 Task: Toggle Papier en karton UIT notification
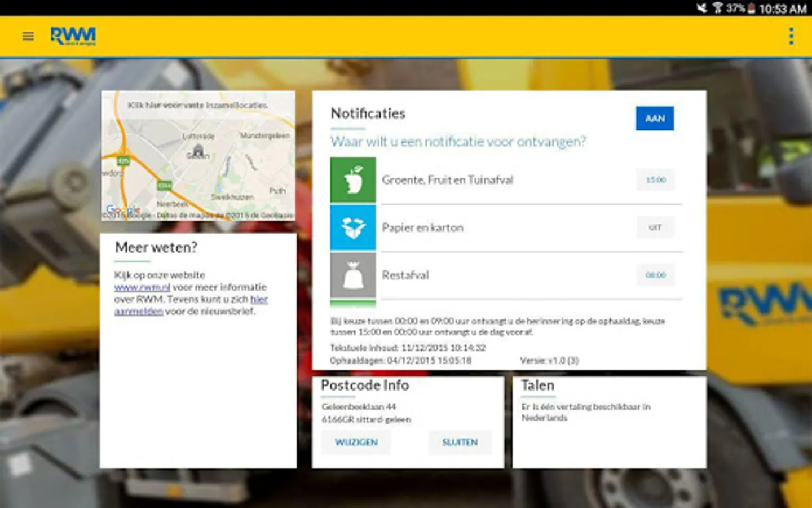coord(655,227)
